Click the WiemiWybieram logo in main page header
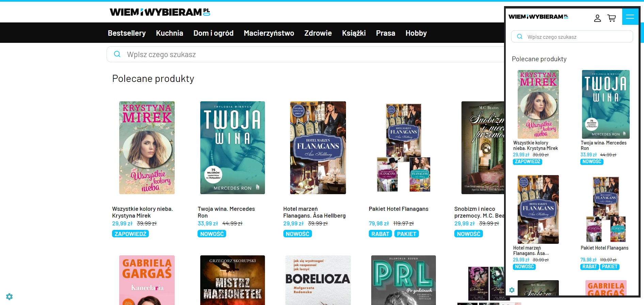The height and width of the screenshot is (305, 644). click(x=160, y=12)
